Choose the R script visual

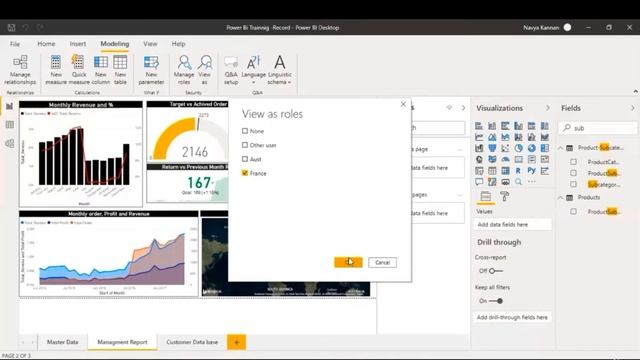pyautogui.click(x=518, y=171)
